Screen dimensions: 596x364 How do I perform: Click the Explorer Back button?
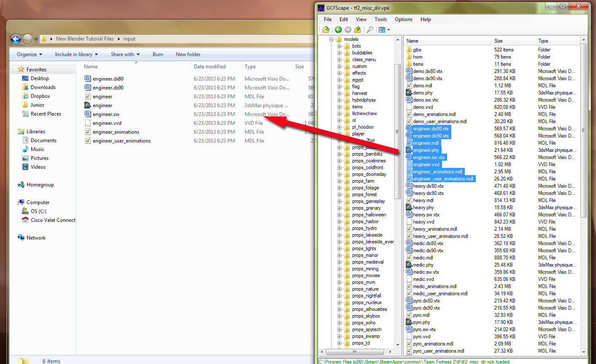pos(16,39)
